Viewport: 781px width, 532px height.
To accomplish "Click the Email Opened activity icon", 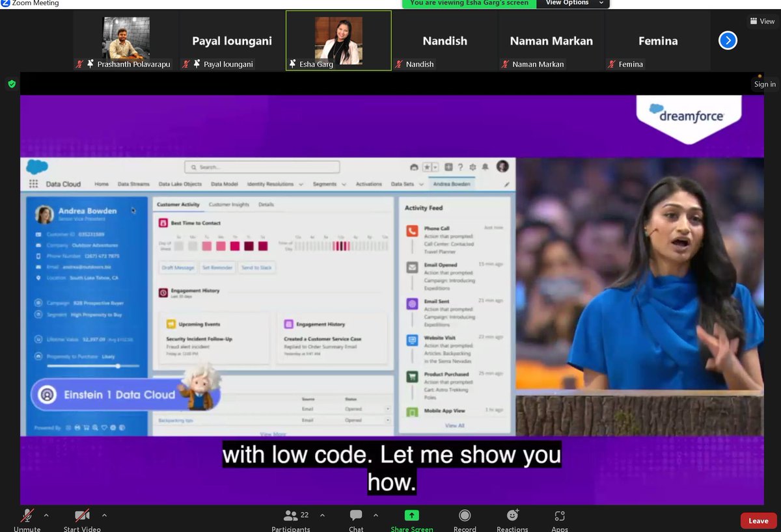I will pos(412,267).
